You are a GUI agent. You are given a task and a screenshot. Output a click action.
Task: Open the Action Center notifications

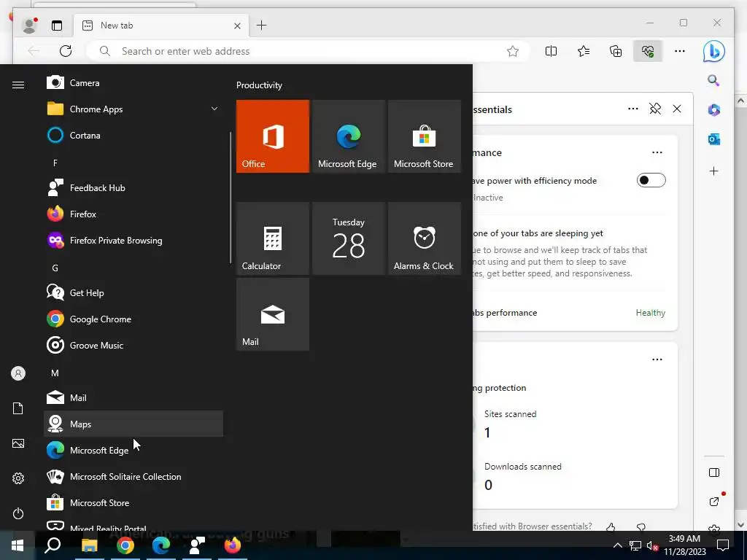pos(723,545)
